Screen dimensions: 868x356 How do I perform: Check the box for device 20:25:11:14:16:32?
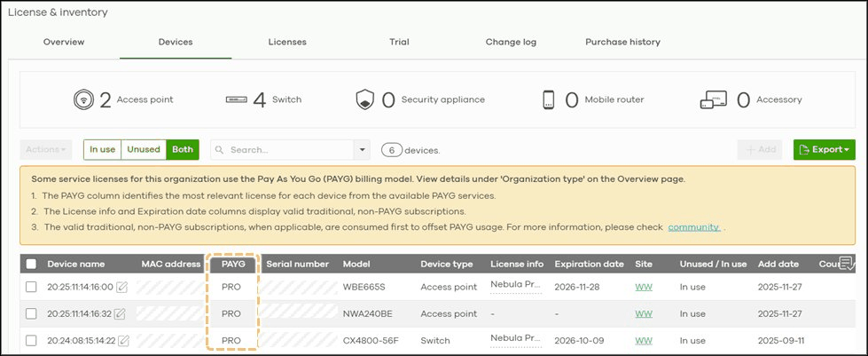coord(31,313)
